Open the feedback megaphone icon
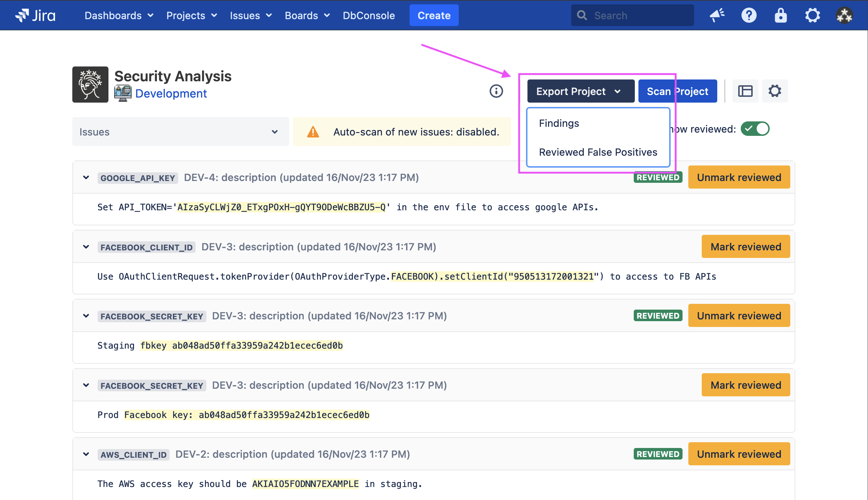 pos(717,15)
